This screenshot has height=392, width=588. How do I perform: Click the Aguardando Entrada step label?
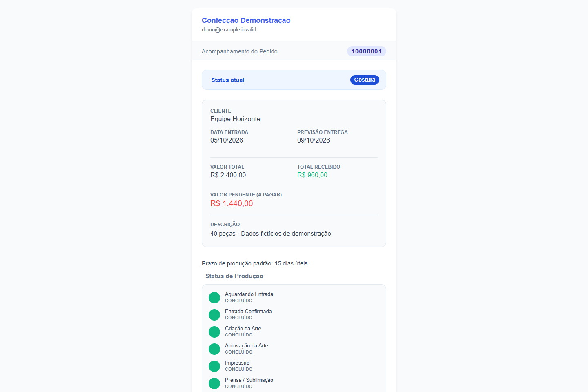(x=249, y=294)
